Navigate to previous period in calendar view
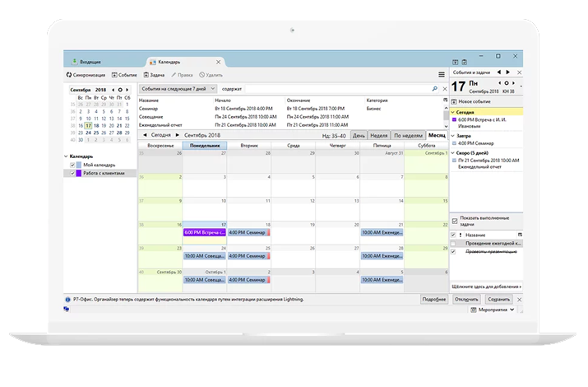 146,134
